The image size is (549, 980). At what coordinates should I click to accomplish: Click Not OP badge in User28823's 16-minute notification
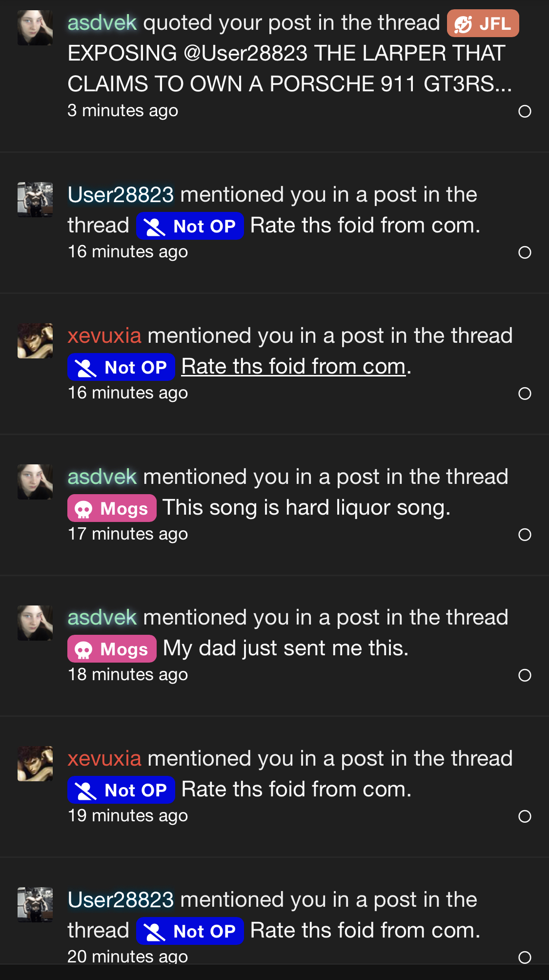(x=190, y=226)
